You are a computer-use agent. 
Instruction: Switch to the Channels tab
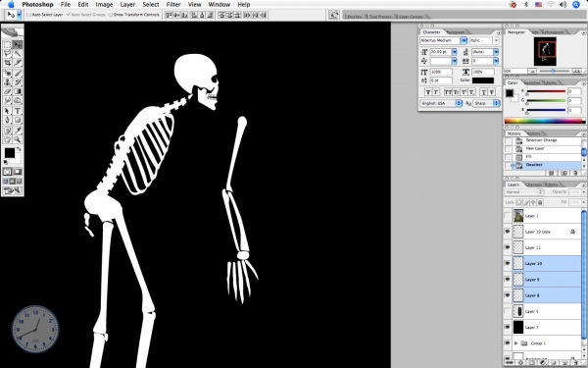pyautogui.click(x=533, y=184)
